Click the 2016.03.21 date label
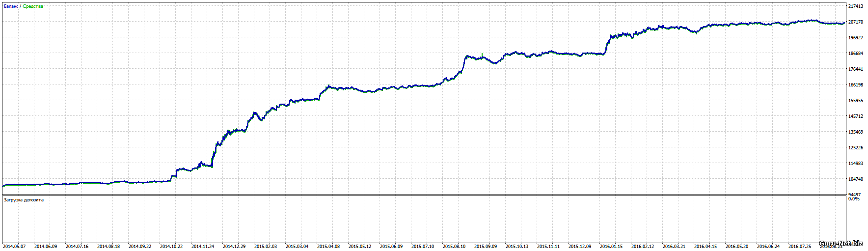868x251 pixels. point(674,247)
